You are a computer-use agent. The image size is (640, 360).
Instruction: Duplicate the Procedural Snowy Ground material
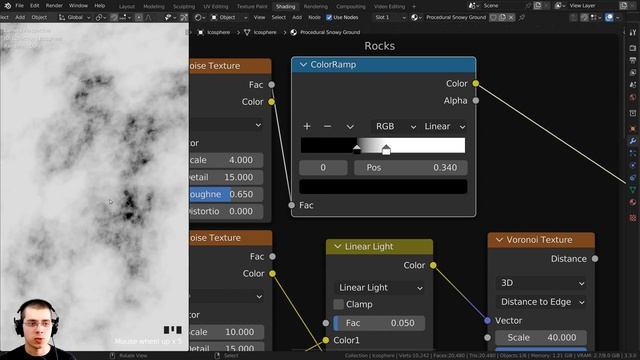[502, 18]
